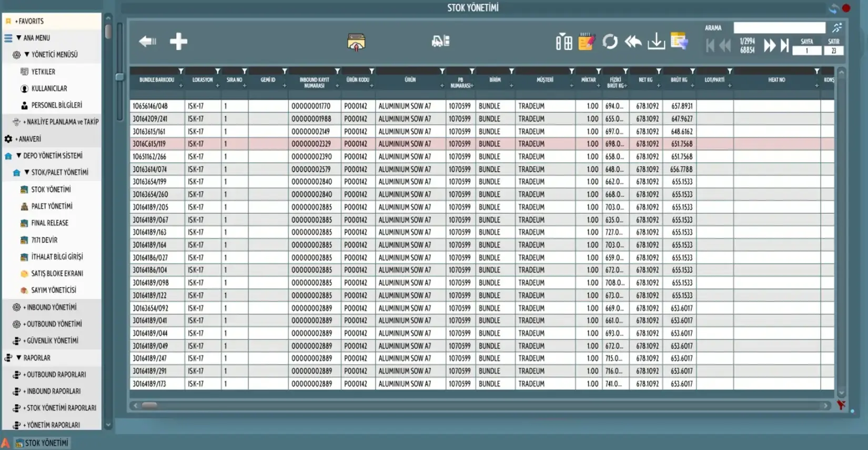Screen dimensions: 868x450
Task: Click the refresh circular arrow icon
Action: [x=610, y=41]
